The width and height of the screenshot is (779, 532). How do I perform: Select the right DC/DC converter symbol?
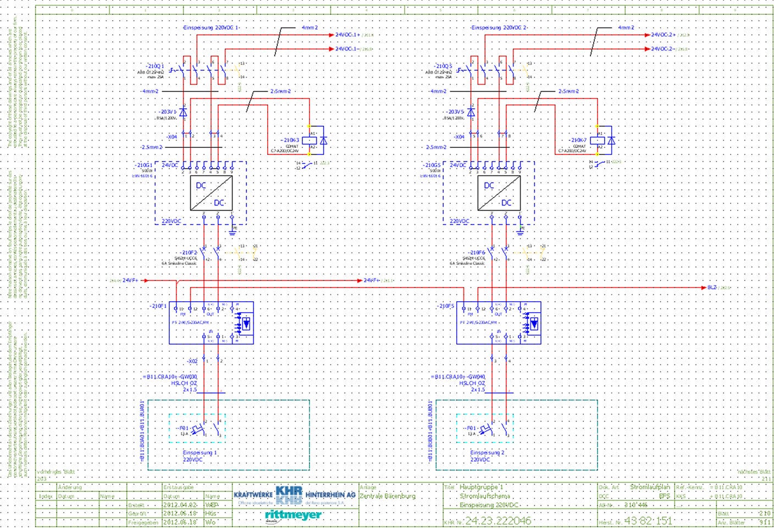point(499,193)
